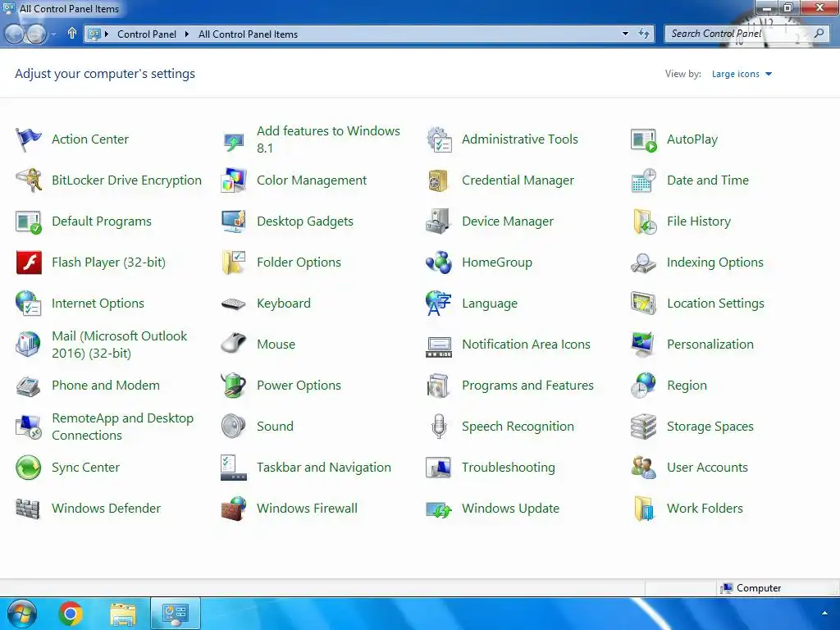Click the Folder Options icon
Viewport: 840px width, 630px height.
coord(234,262)
